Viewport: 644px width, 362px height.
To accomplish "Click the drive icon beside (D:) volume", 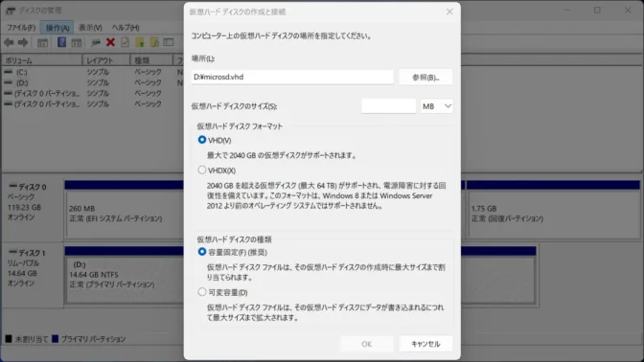I will (x=8, y=82).
